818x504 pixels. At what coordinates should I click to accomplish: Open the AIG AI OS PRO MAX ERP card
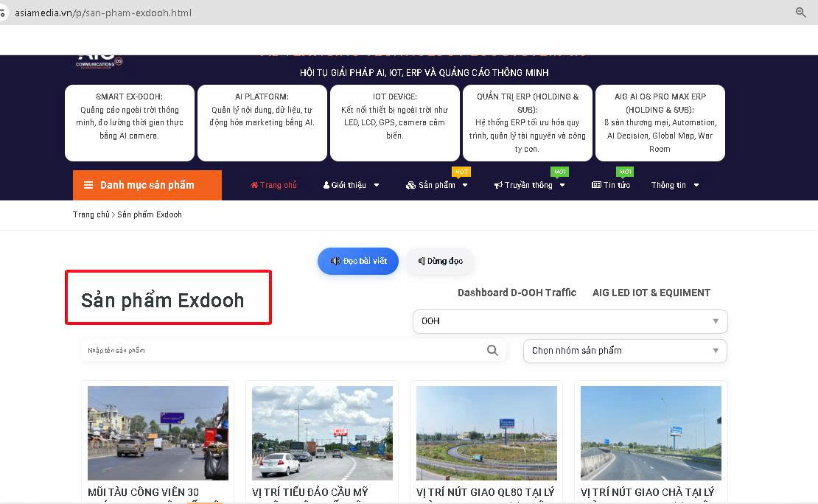tap(660, 123)
